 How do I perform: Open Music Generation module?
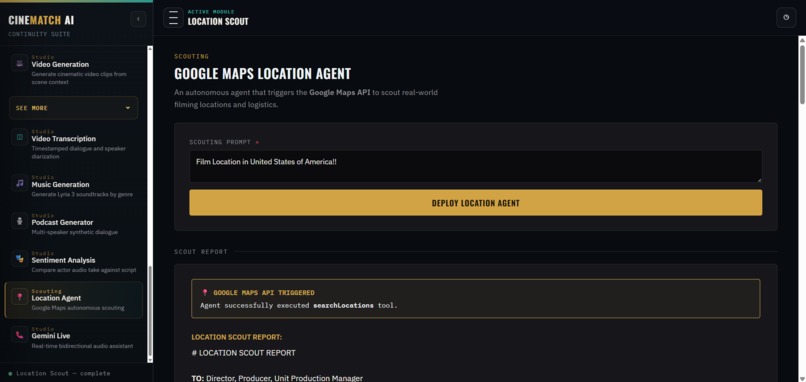point(74,186)
